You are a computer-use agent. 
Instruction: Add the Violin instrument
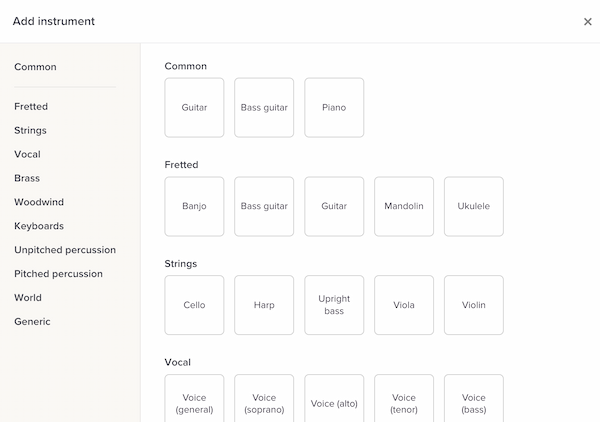tap(474, 305)
